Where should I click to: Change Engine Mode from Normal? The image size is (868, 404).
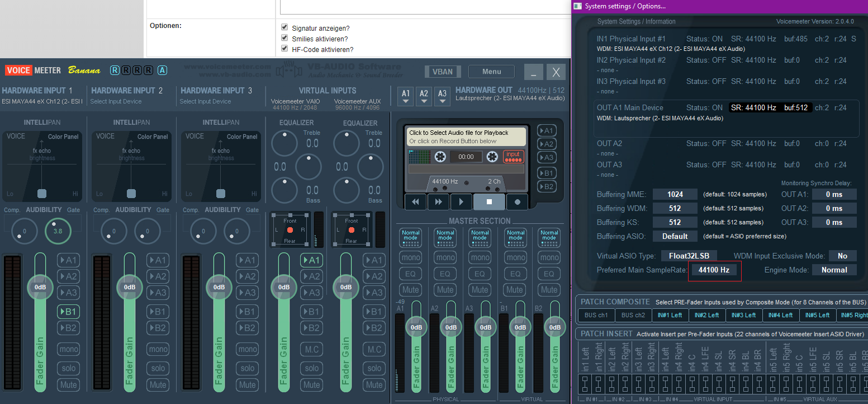(834, 270)
